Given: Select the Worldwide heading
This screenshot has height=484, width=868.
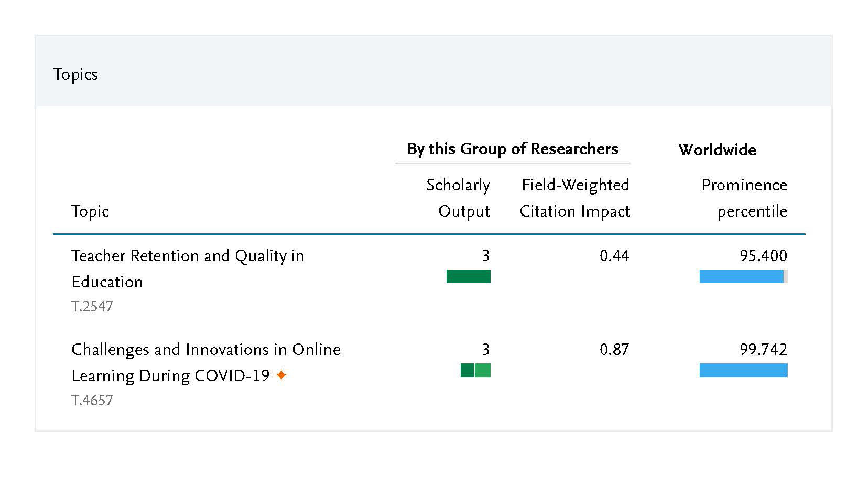Looking at the screenshot, I should (x=717, y=149).
